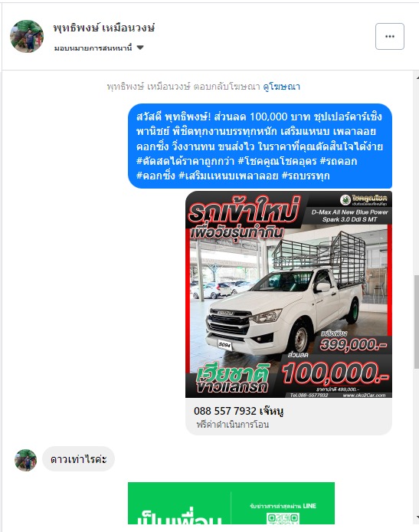419x532 pixels.
Task: Open the ดูโฆษณา link
Action: point(281,87)
